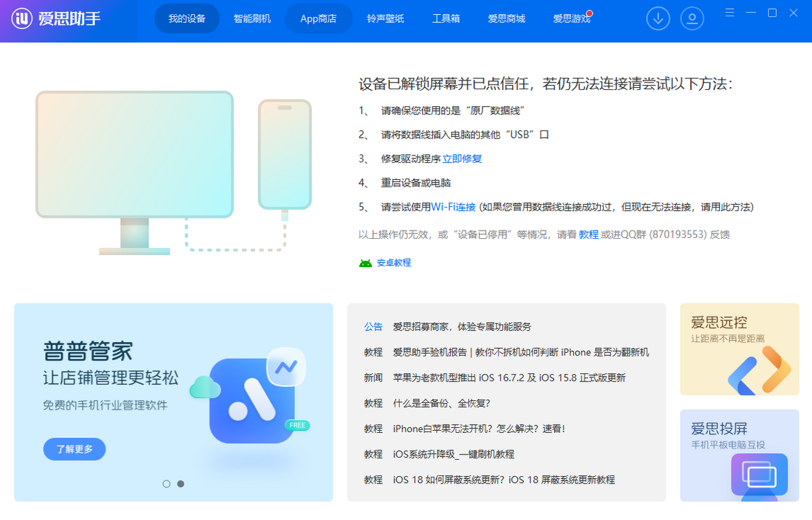
Task: Minimize the 爱思助手 window
Action: coord(751,13)
